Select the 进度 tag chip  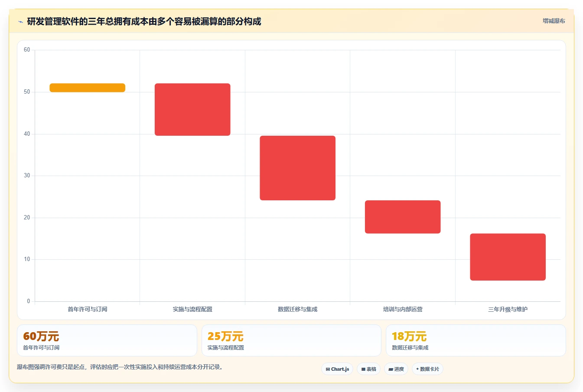pos(396,369)
